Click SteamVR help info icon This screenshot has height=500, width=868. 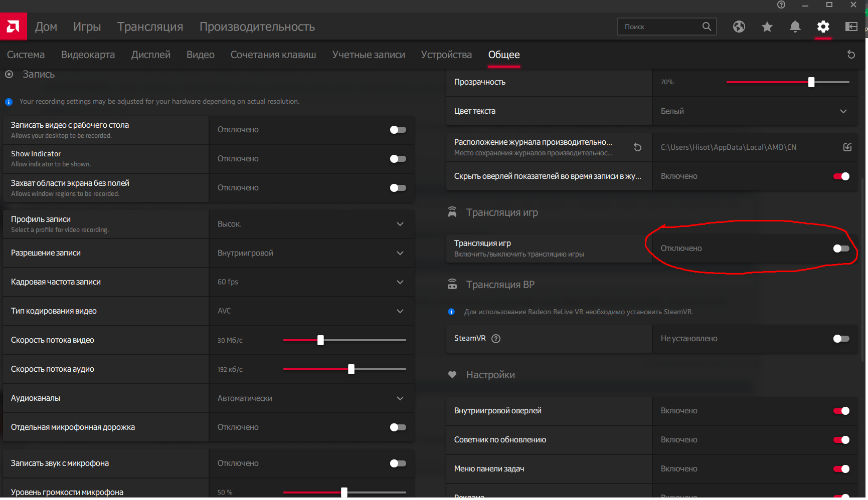point(496,339)
